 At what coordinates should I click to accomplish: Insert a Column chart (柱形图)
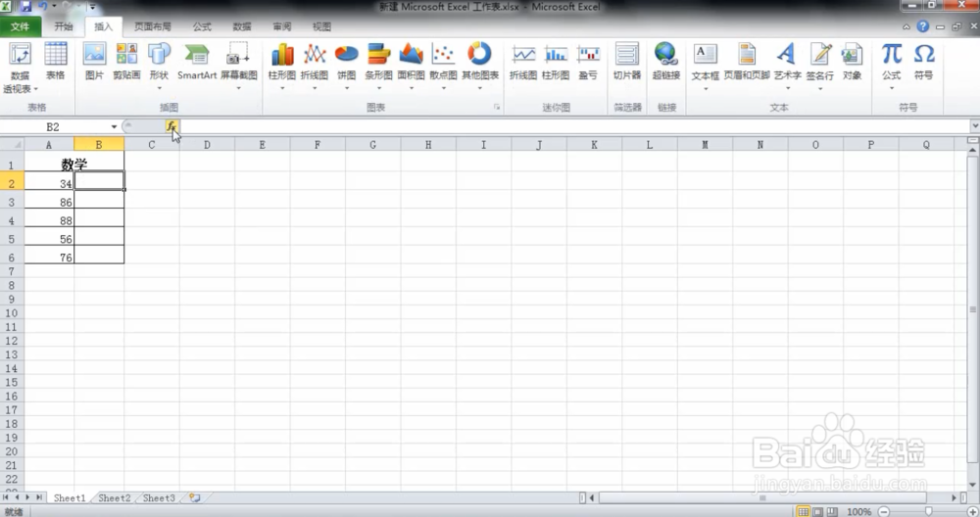(282, 65)
